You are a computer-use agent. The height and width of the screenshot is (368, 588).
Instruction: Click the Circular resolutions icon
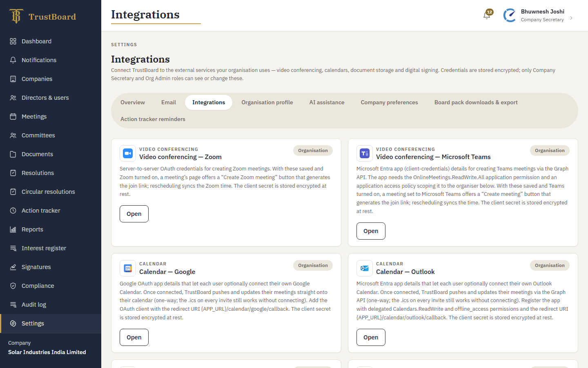(x=13, y=192)
